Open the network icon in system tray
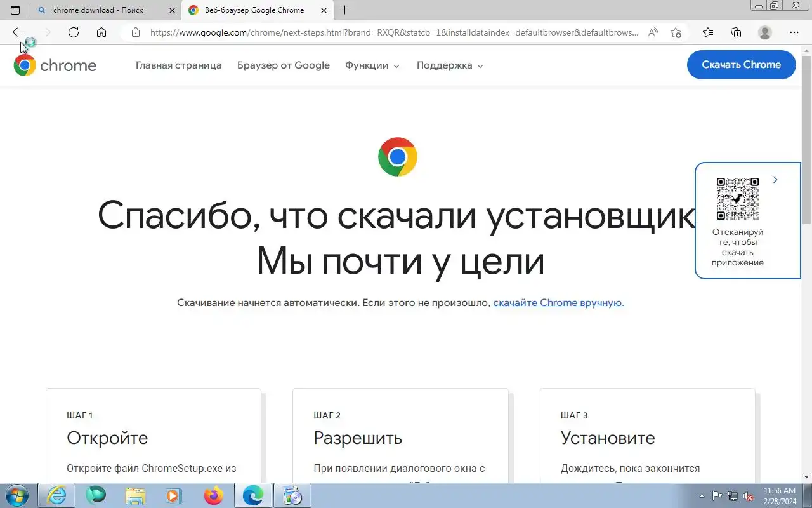The width and height of the screenshot is (812, 508). pos(733,496)
